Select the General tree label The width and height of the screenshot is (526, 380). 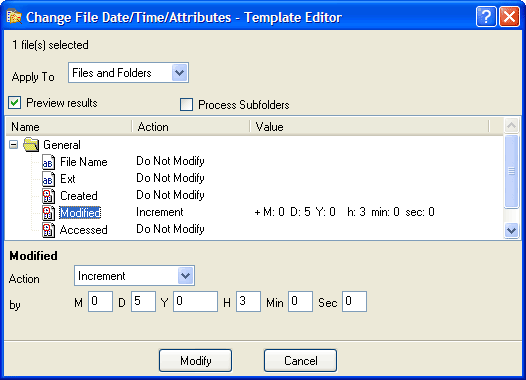(x=62, y=145)
